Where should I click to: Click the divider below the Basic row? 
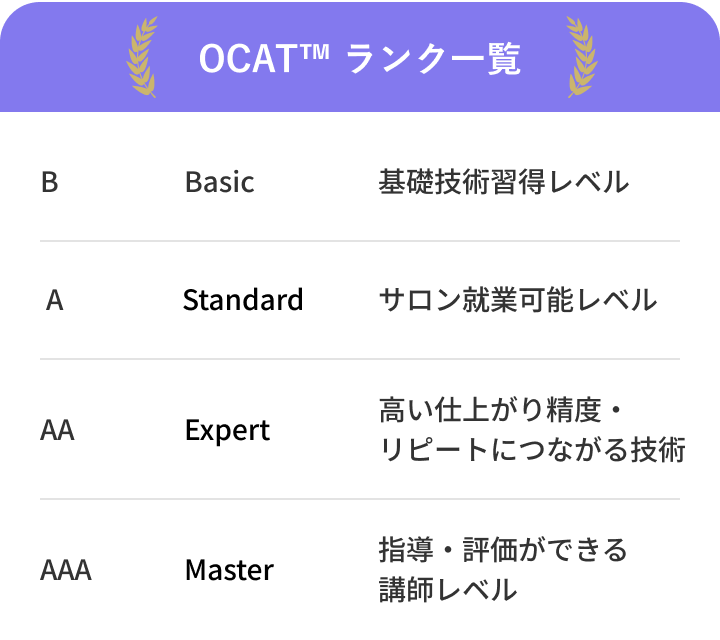[x=360, y=241]
